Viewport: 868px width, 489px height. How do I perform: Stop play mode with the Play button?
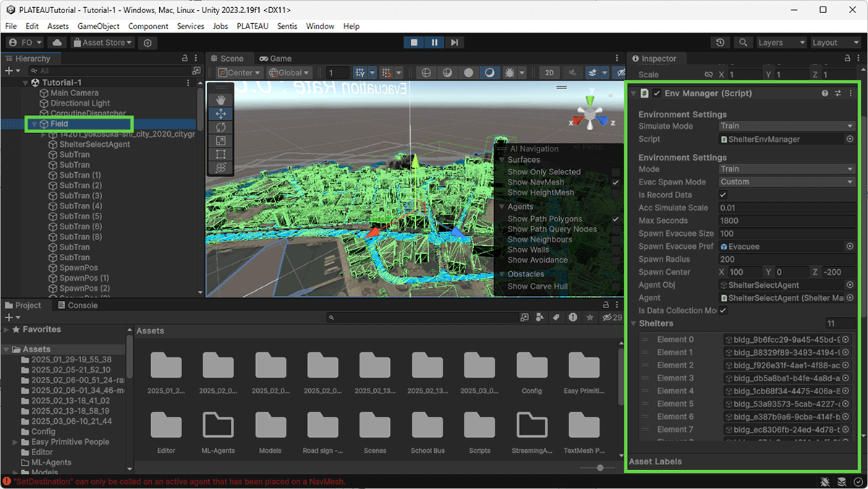tap(414, 43)
